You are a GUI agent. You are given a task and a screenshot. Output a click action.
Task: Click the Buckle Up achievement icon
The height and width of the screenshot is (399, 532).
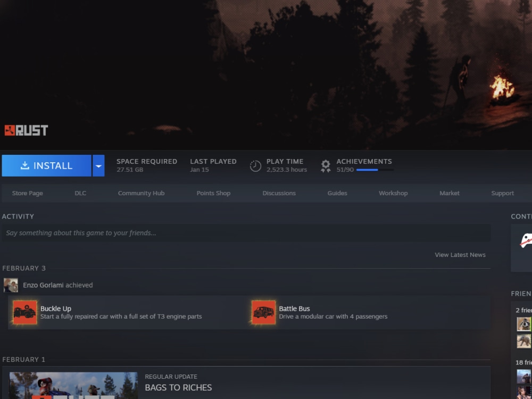pos(25,312)
